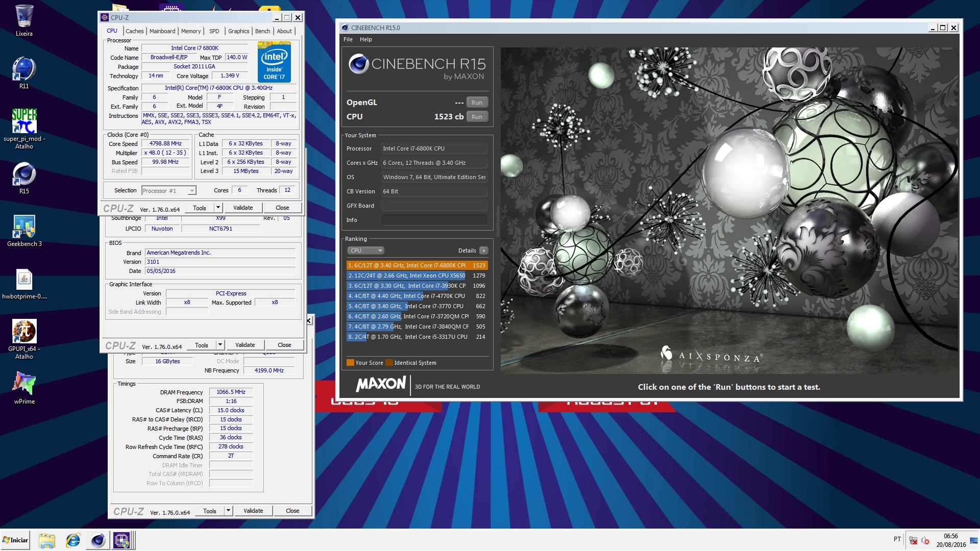Open the Lixeira recycle bin icon
Screen dimensions: 980x551
24,17
